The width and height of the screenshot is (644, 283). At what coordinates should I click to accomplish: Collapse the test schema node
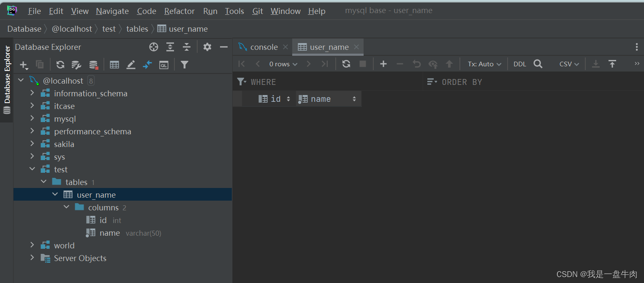tap(32, 169)
